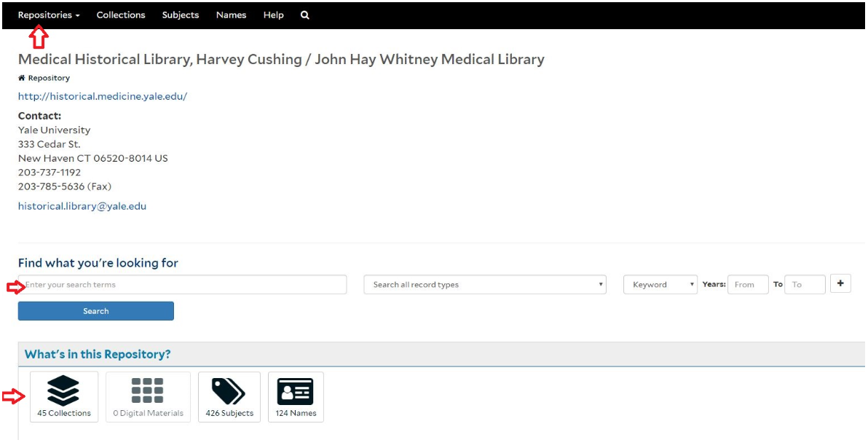Click the search magnifier icon in navbar
Image resolution: width=868 pixels, height=448 pixels.
point(305,15)
